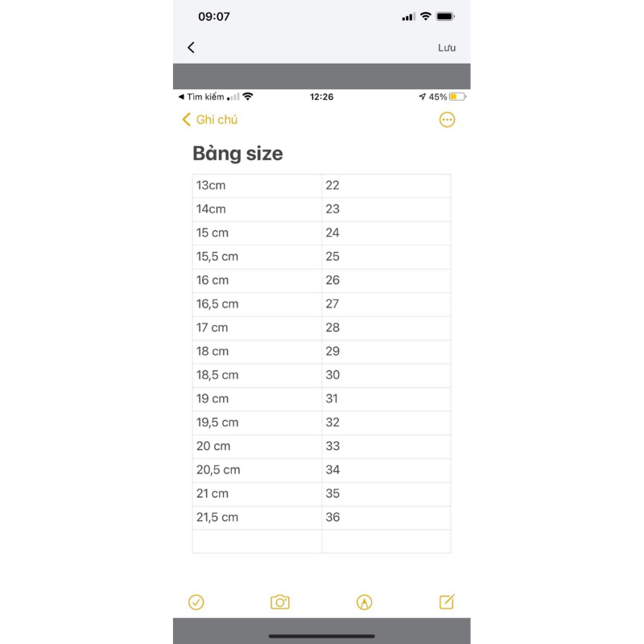Tap the cellular signal bars icon
Screen dimensions: 644x644
tap(408, 17)
